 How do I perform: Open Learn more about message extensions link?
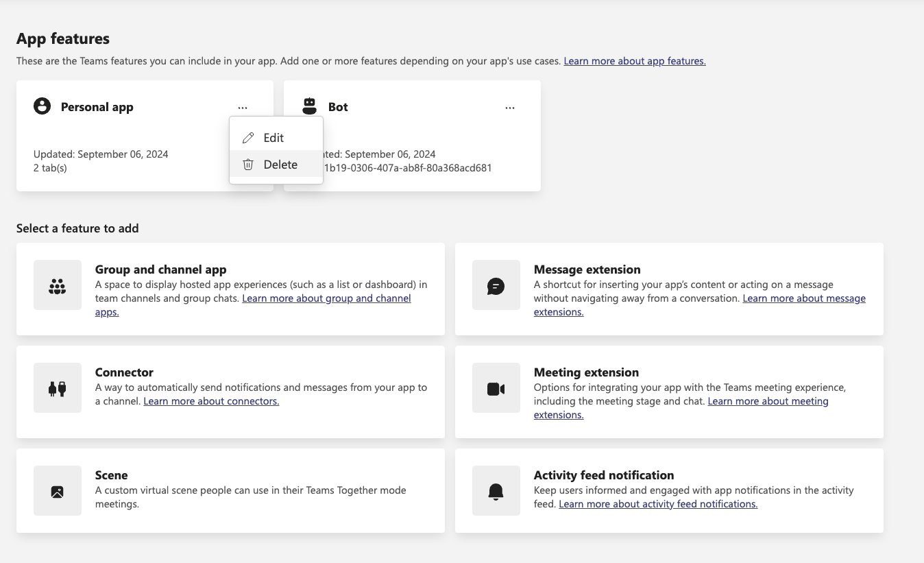804,298
